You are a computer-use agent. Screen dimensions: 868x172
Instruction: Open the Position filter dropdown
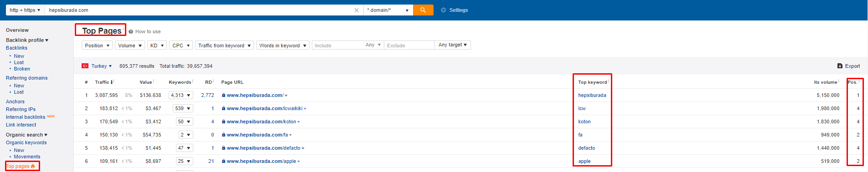tap(97, 46)
